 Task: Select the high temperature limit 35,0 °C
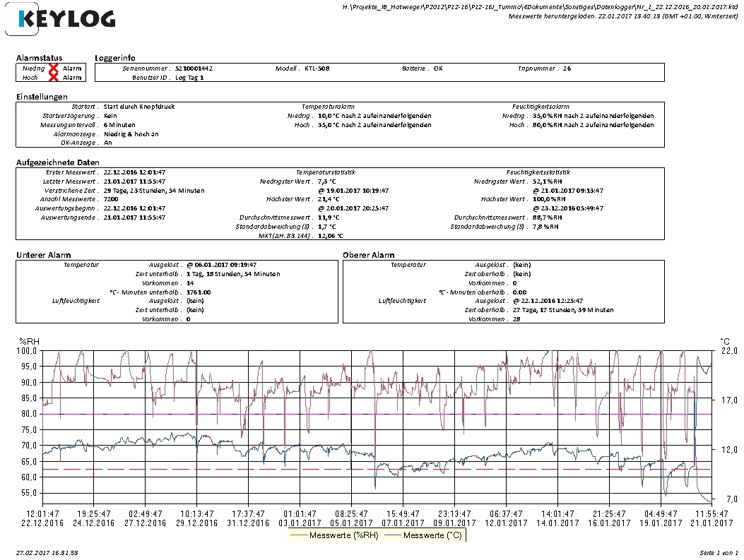tap(329, 125)
